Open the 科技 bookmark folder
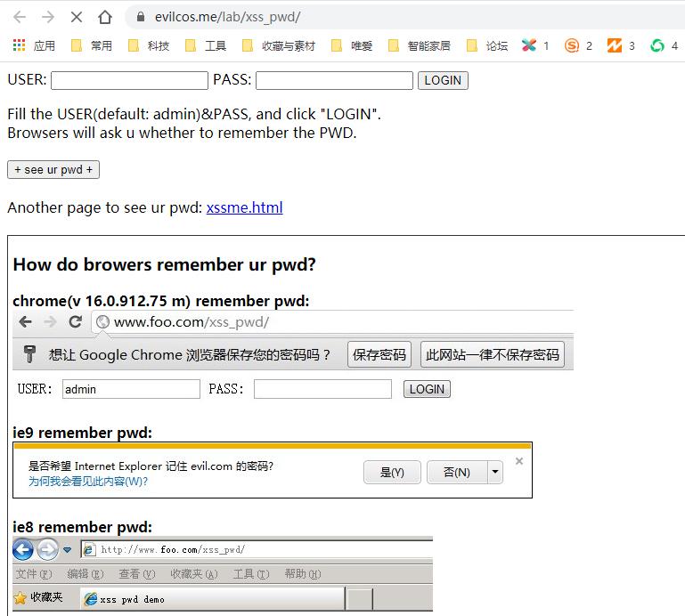The height and width of the screenshot is (616, 685). click(x=149, y=45)
